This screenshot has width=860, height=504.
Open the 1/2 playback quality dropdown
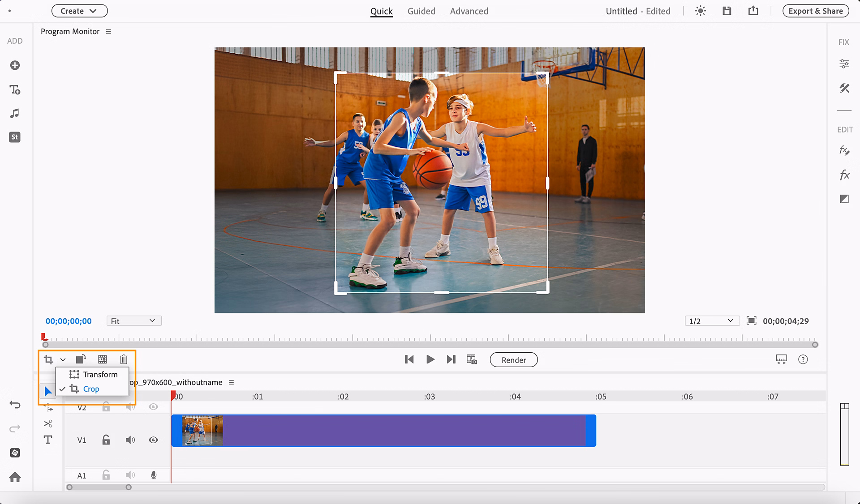coord(711,320)
